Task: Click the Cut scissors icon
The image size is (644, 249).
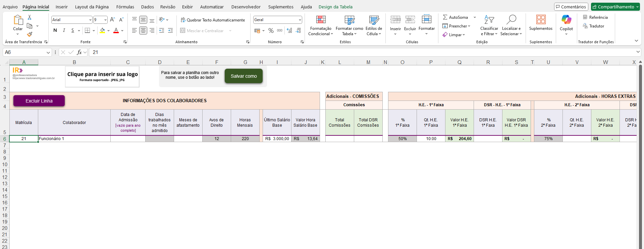Action: (x=30, y=17)
